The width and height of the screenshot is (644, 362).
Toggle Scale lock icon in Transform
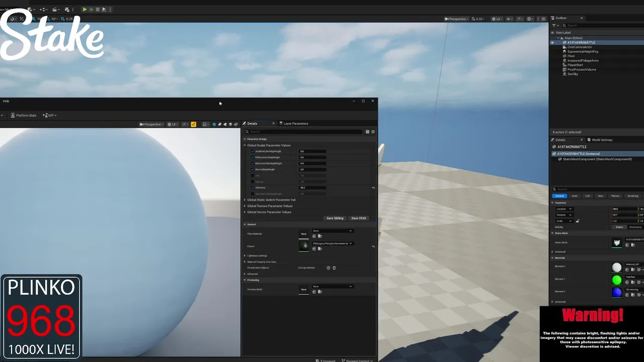coord(578,221)
